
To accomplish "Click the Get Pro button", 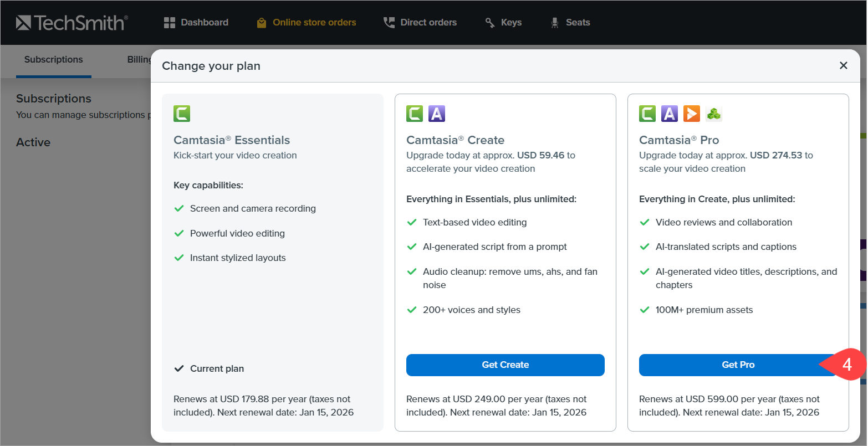I will pyautogui.click(x=738, y=365).
